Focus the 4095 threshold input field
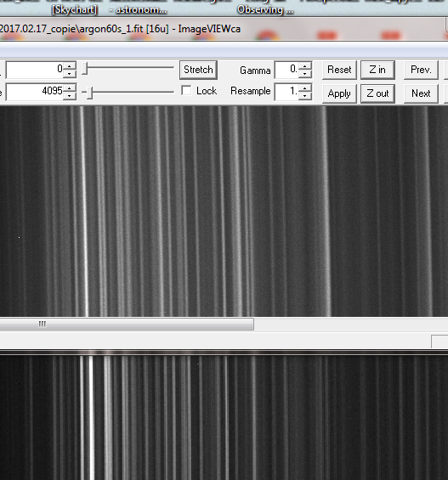Screen dimensions: 448x480 coord(35,92)
